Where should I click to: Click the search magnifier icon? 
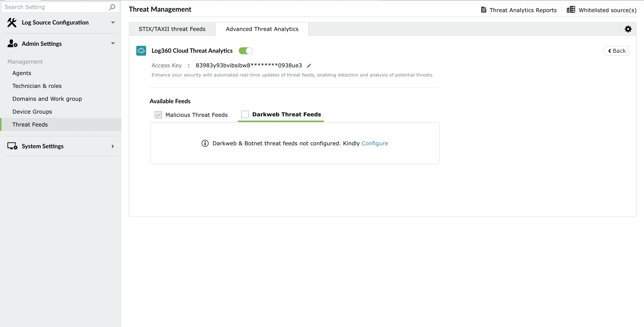[x=112, y=7]
